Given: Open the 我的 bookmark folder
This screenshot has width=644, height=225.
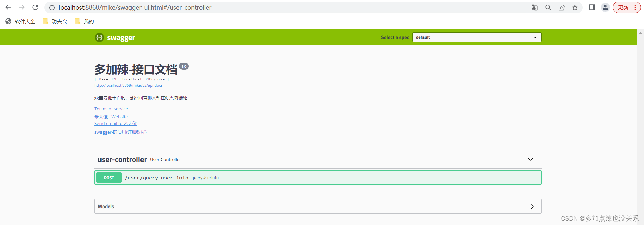Looking at the screenshot, I should pyautogui.click(x=84, y=21).
